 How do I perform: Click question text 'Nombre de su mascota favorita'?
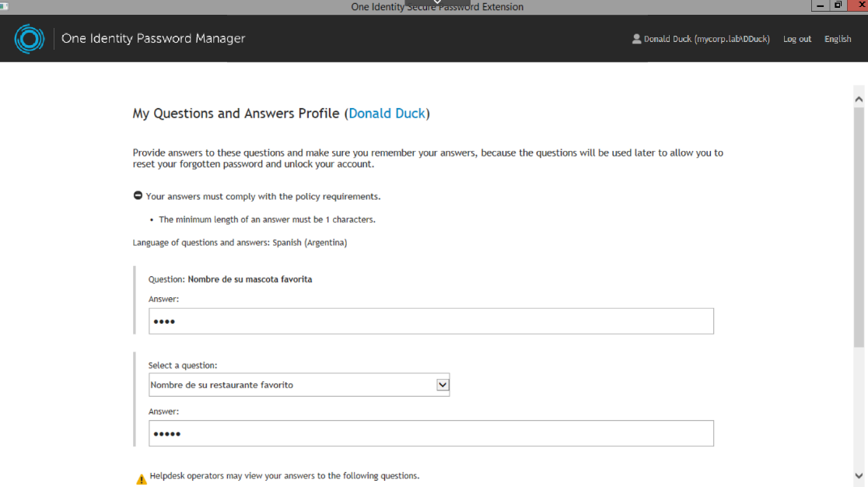[x=250, y=279]
